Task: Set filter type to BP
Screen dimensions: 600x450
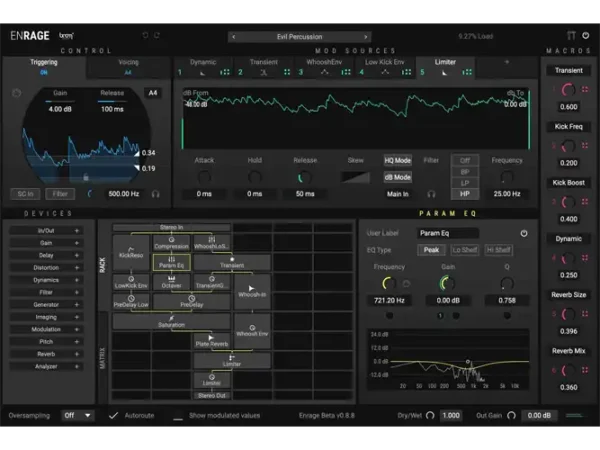Action: [465, 172]
